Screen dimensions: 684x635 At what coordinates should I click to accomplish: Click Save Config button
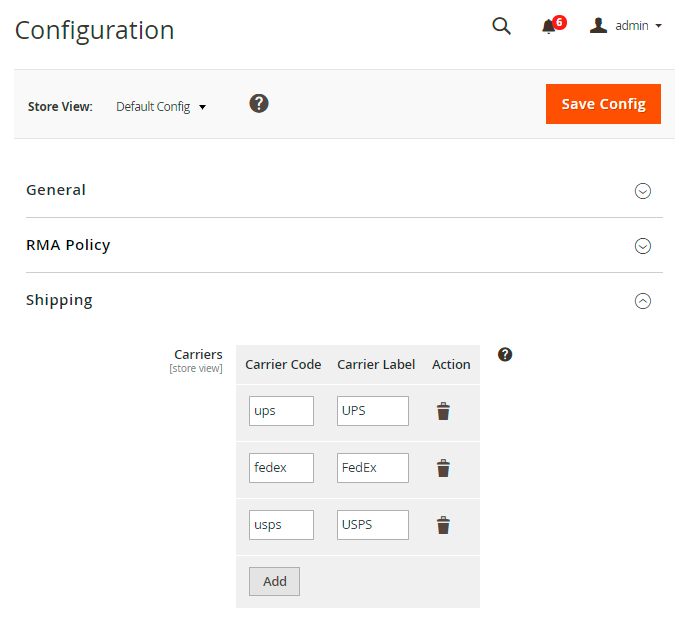603,104
